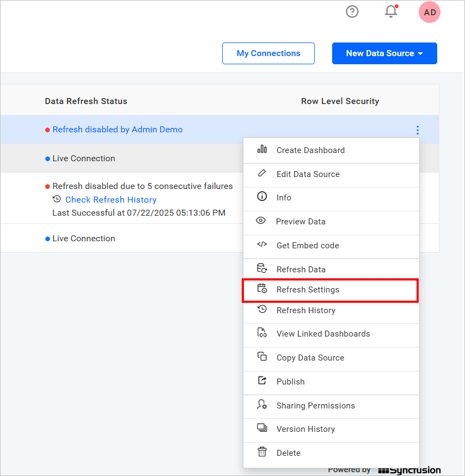Image resolution: width=465 pixels, height=476 pixels.
Task: Expand the New Data Source dropdown
Action: pyautogui.click(x=384, y=53)
